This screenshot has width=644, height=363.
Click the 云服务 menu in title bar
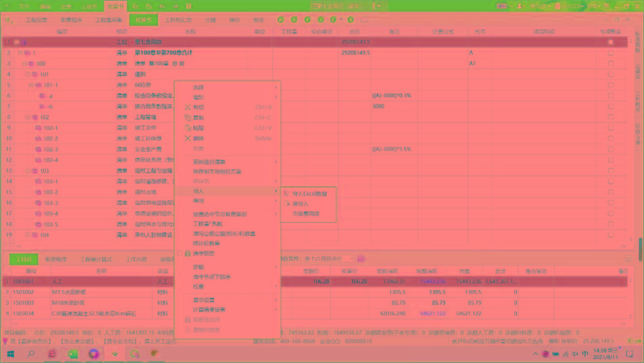tap(89, 6)
